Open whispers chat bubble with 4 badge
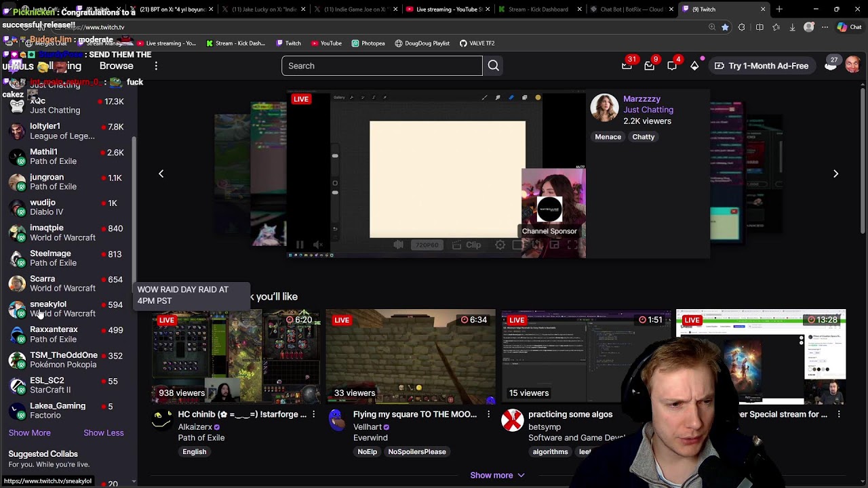 672,66
